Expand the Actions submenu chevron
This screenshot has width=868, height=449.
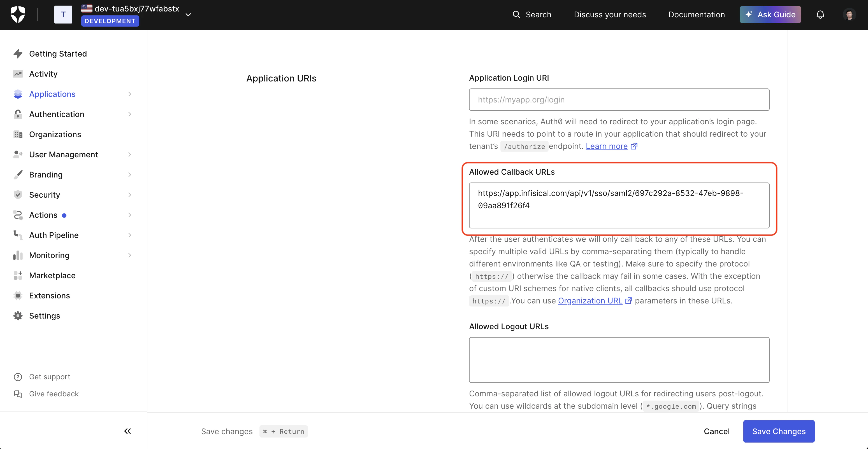pyautogui.click(x=130, y=215)
